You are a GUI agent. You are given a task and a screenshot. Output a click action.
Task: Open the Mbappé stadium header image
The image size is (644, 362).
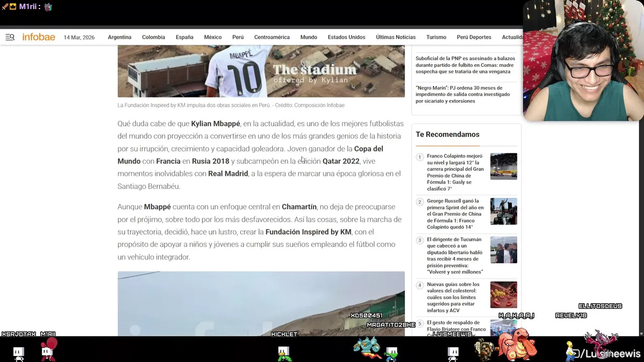(x=261, y=71)
